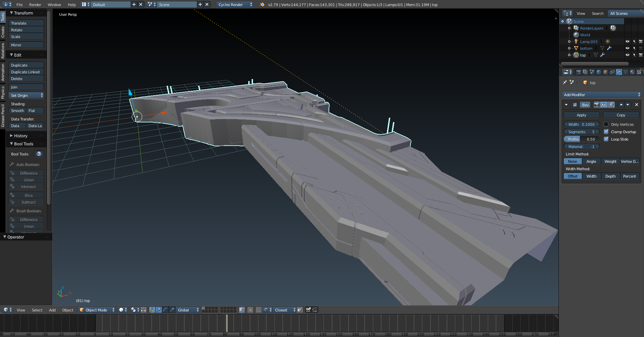Uncheck the Clamp Overlap checkbox
Viewport: 644px width, 337px height.
tap(606, 132)
